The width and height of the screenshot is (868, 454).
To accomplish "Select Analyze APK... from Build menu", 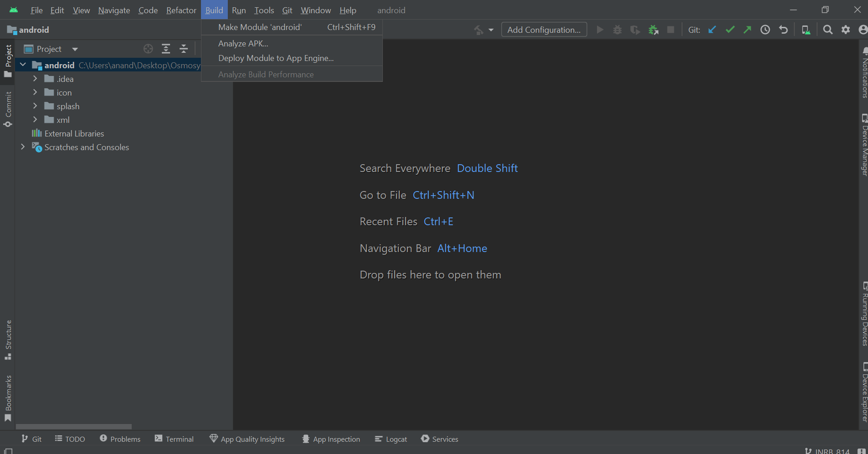I will coord(243,44).
